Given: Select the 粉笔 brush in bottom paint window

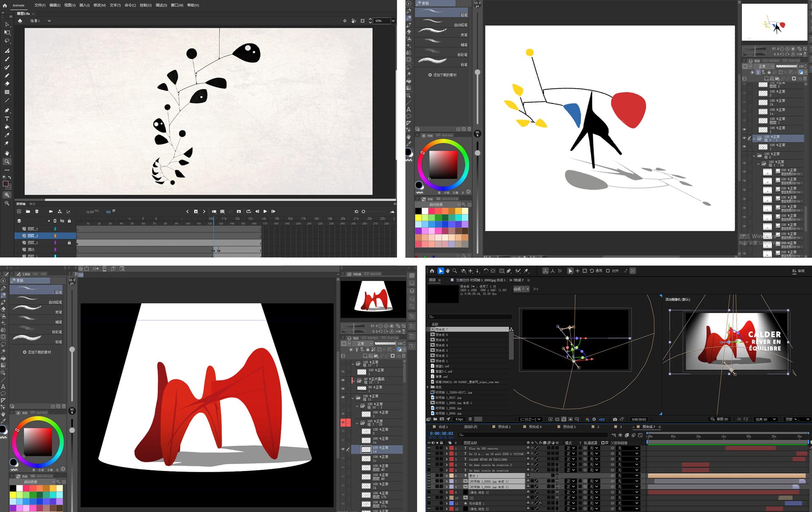Looking at the screenshot, I should 37,339.
